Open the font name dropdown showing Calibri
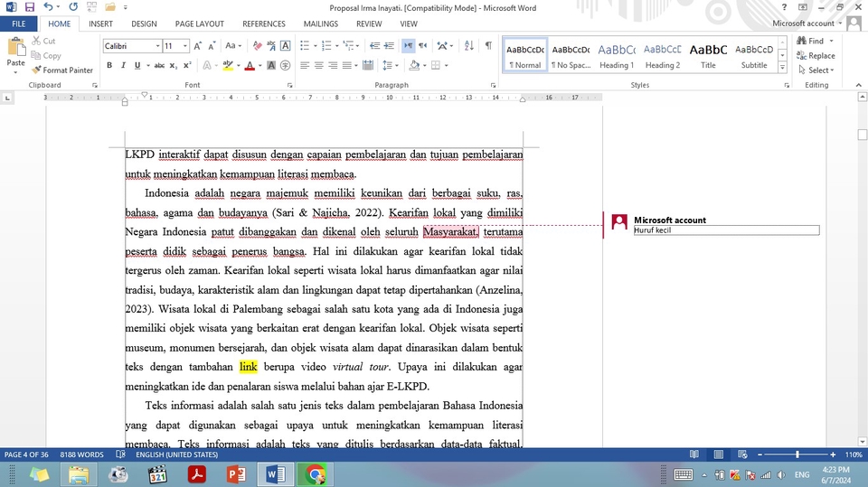Screen dimensions: 868x487 coord(157,45)
